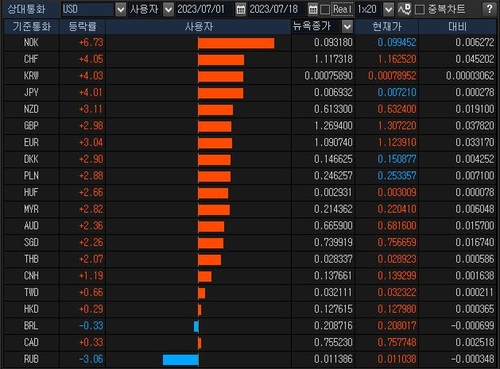The width and height of the screenshot is (500, 369).
Task: Click the New York close 0.006932
Action: [x=333, y=93]
